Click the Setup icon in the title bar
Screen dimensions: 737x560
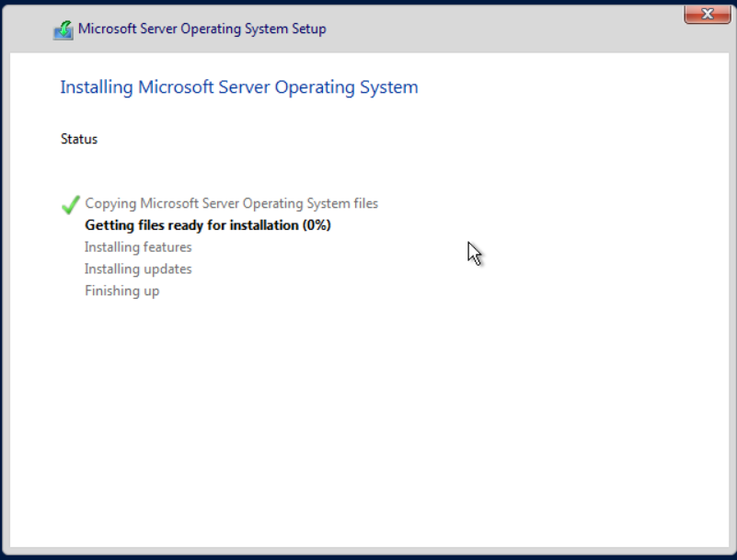point(63,29)
